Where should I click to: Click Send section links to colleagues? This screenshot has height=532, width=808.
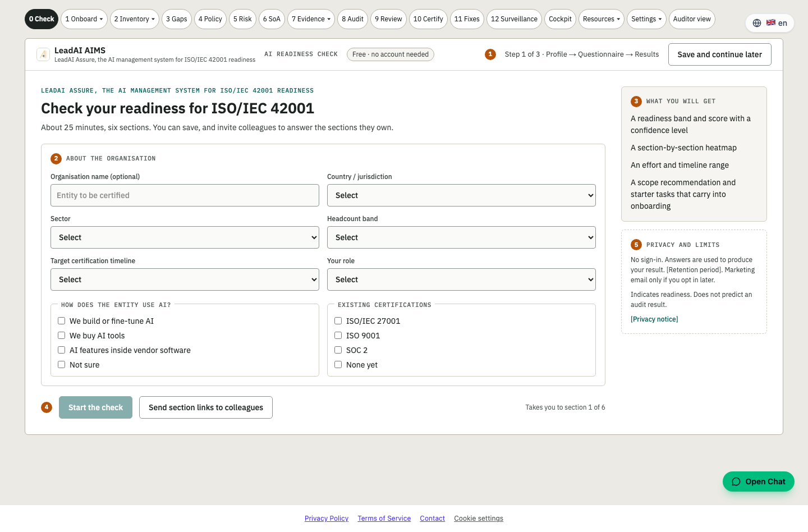coord(206,407)
